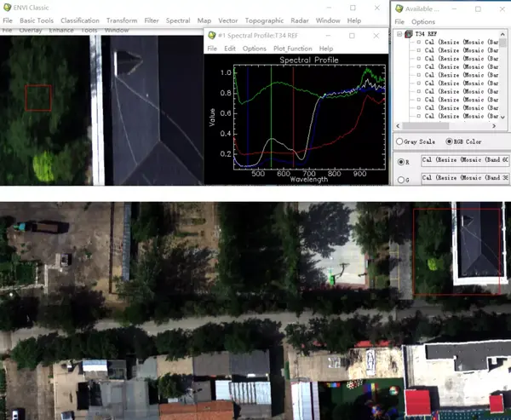Open File menu in Available Bands window
Image resolution: width=511 pixels, height=420 pixels.
click(399, 22)
